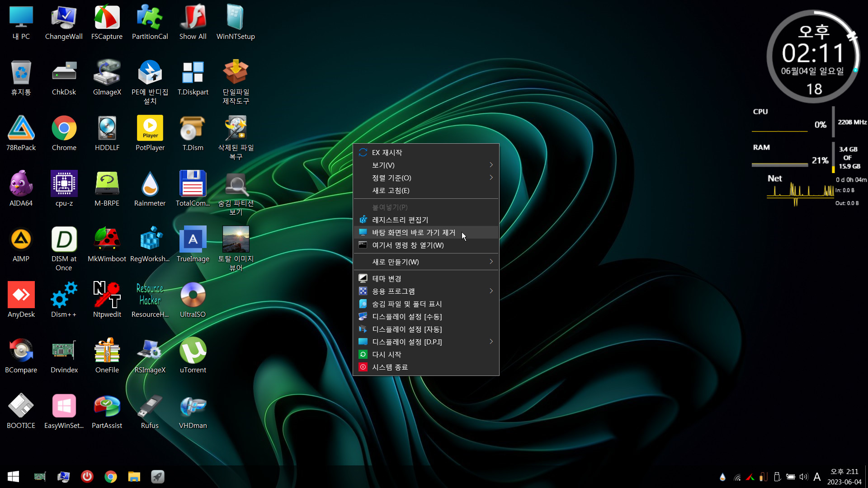Select the WinNTSetup desktop icon
The height and width of the screenshot is (488, 868).
coord(236,23)
